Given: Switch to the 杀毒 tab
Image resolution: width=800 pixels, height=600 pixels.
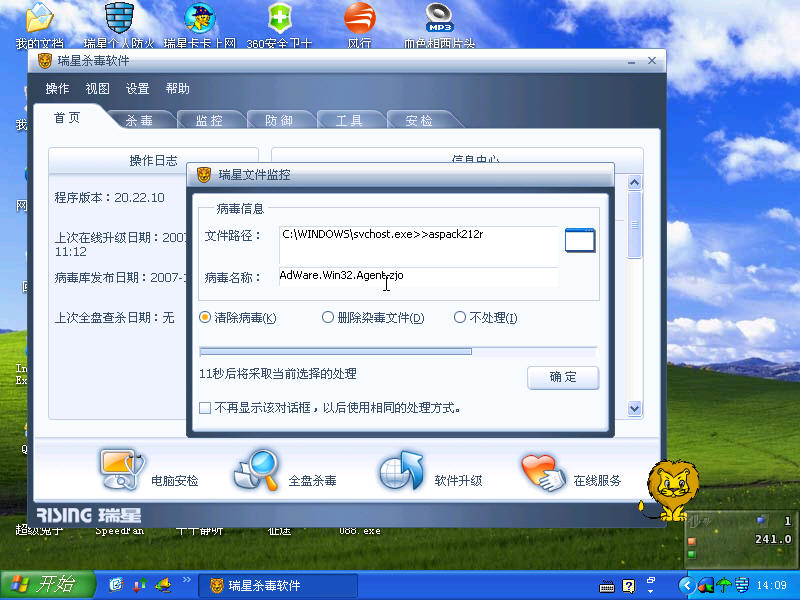Looking at the screenshot, I should [139, 120].
